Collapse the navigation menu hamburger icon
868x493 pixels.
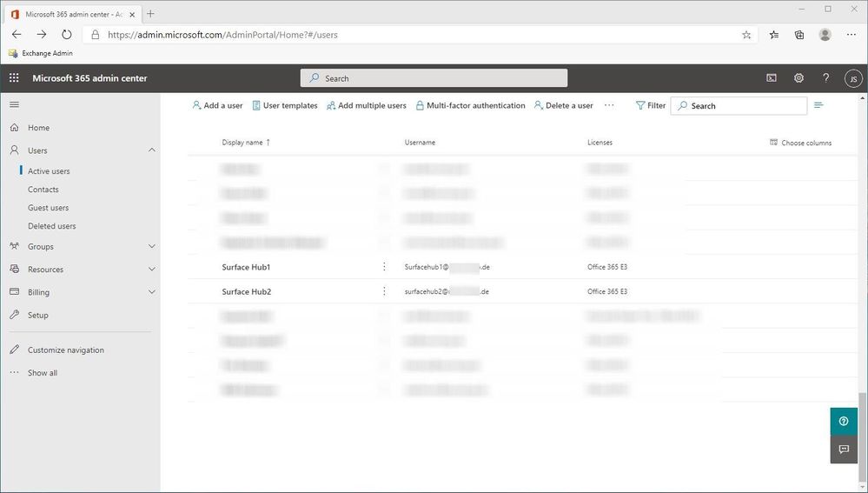15,104
